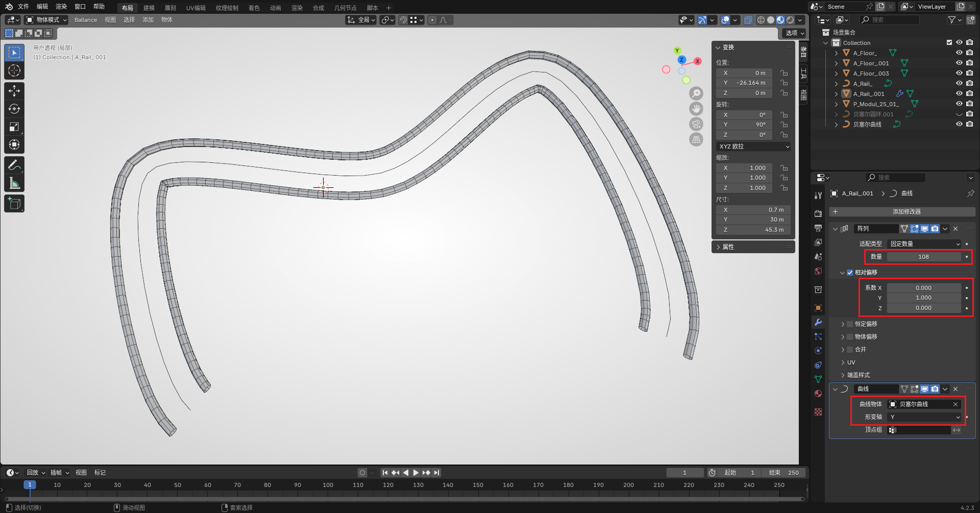Select the Move tool
This screenshot has height=513, width=980.
click(14, 91)
